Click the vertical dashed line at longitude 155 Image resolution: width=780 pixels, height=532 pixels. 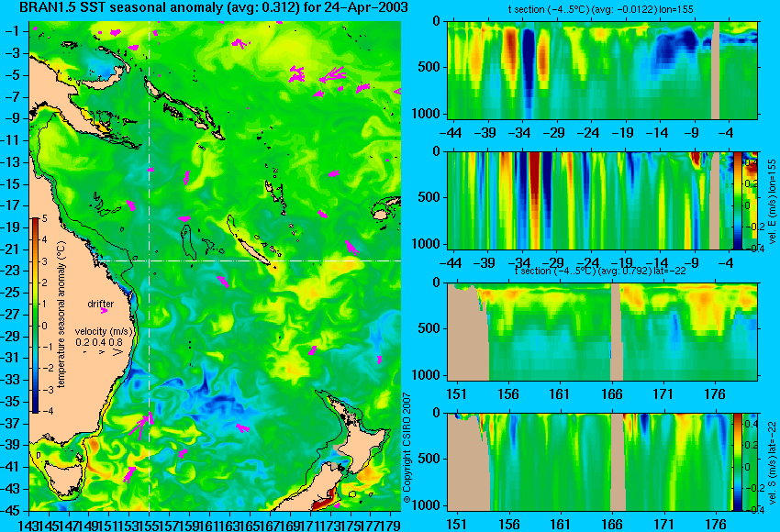pos(149,266)
